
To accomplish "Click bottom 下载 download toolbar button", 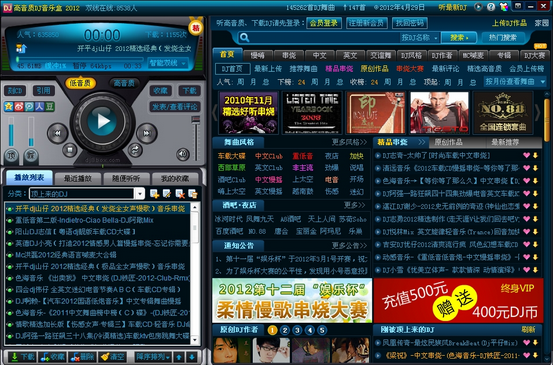I will click(22, 357).
